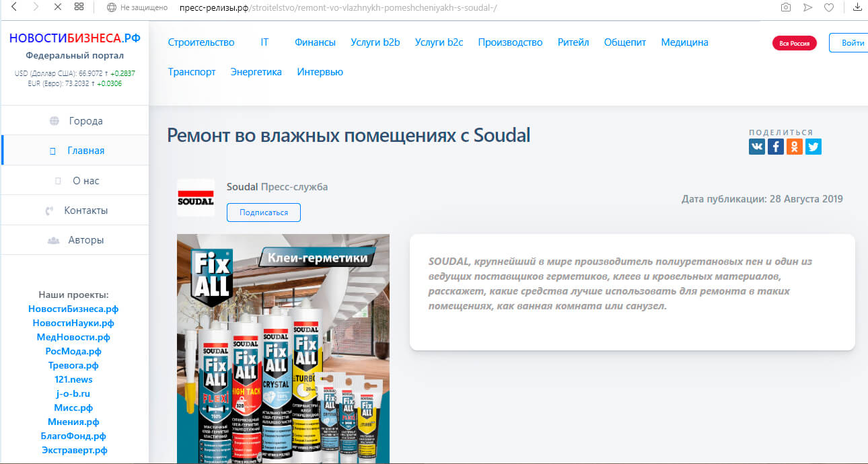
Task: Click the SOUDAL article intro paragraph
Action: point(619,284)
